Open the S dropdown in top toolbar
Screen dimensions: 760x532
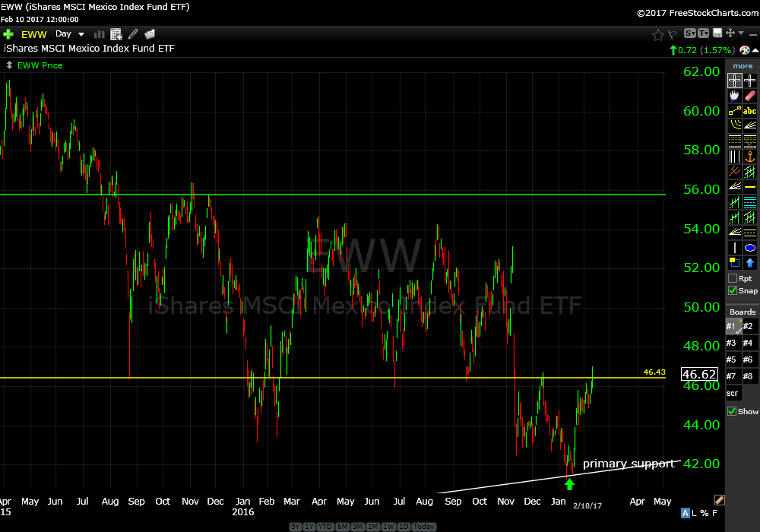click(x=689, y=33)
